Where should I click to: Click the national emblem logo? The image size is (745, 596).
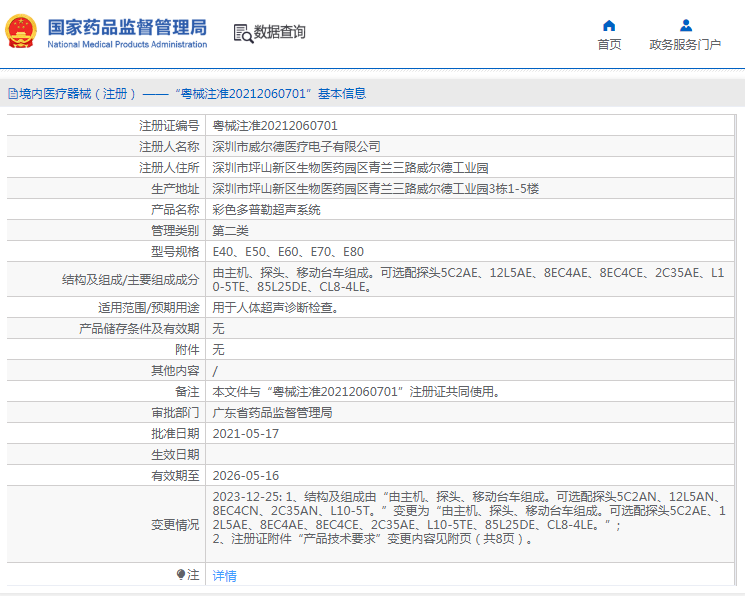point(21,32)
